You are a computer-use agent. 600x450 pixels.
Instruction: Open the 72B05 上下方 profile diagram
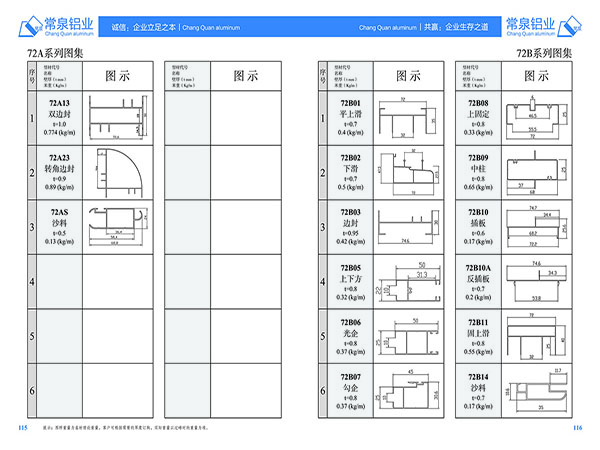tap(408, 282)
